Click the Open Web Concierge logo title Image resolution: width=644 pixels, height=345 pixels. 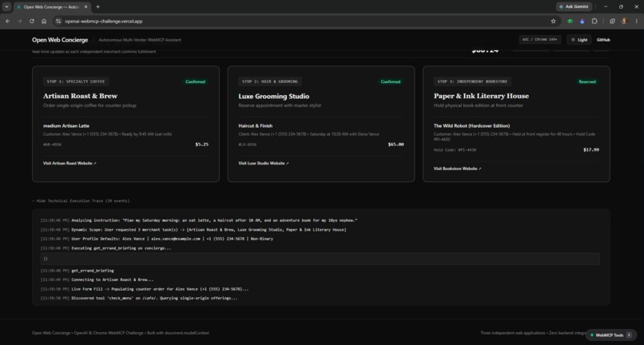[60, 40]
